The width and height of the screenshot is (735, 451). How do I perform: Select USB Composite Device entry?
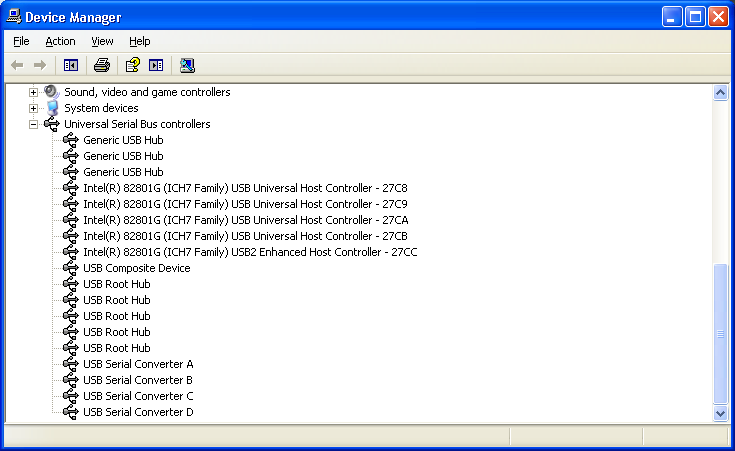point(137,268)
